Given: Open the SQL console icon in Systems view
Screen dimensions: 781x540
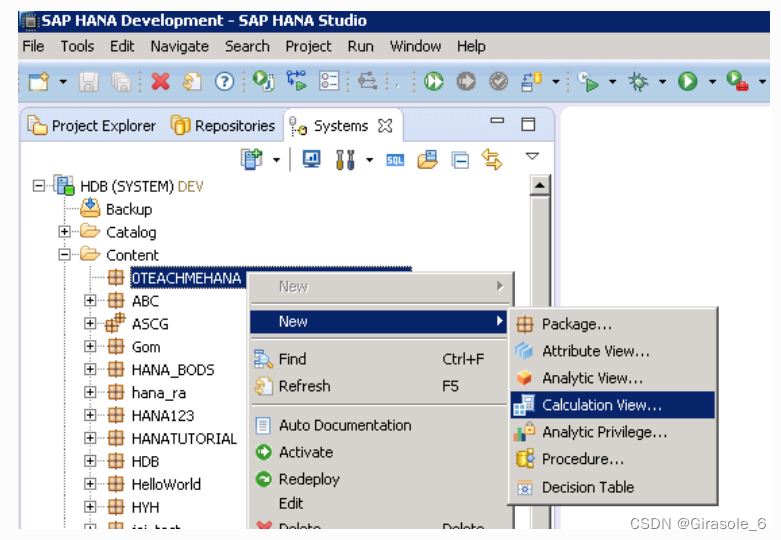Looking at the screenshot, I should (x=395, y=160).
